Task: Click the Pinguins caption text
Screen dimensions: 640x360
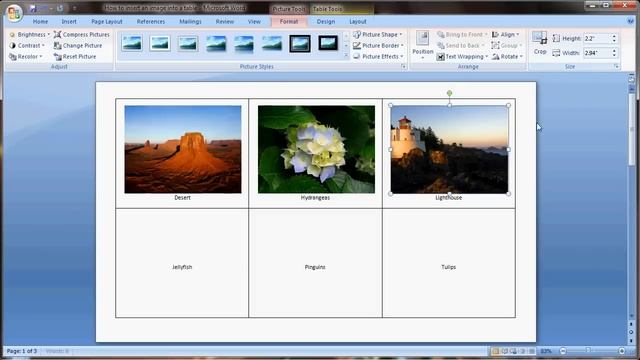Action: point(315,267)
